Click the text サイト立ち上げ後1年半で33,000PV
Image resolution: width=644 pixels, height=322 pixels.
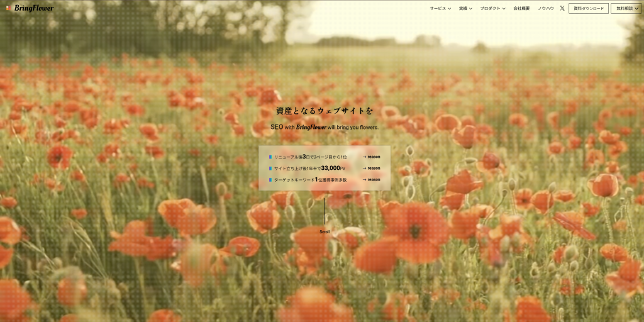point(310,168)
